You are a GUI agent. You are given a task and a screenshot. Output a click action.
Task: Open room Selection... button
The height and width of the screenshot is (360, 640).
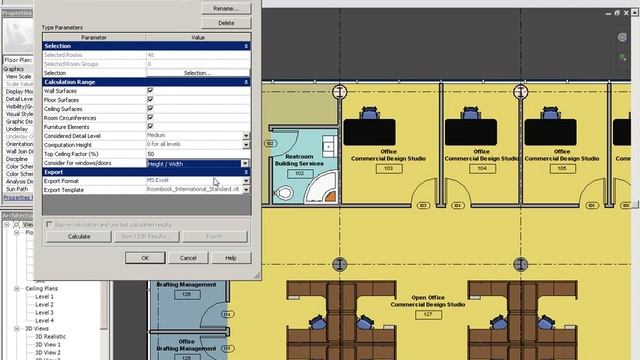[198, 73]
